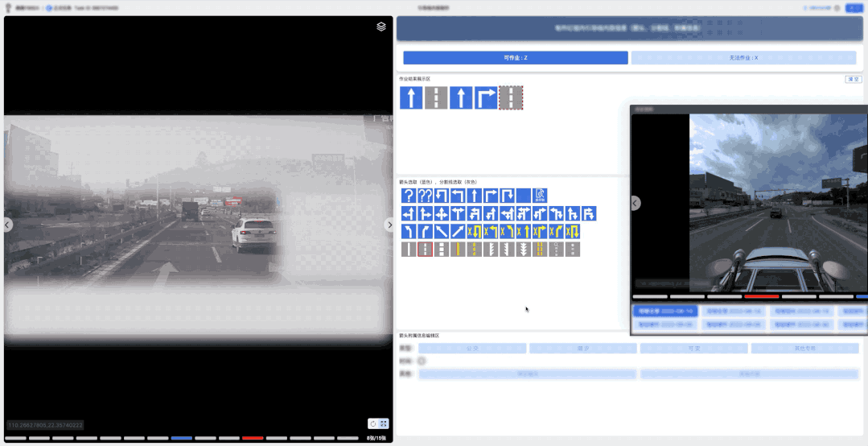Click the clear button in results area
The image size is (868, 446).
coord(853,79)
